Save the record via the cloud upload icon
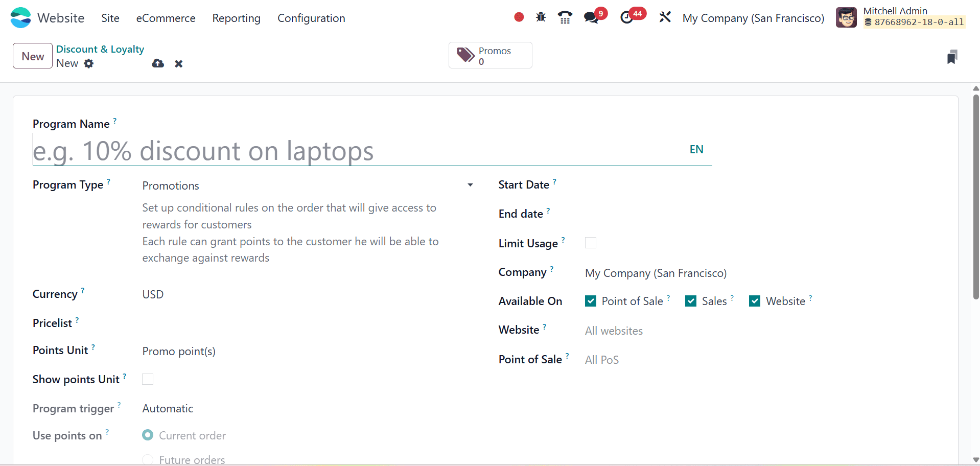 (x=157, y=63)
